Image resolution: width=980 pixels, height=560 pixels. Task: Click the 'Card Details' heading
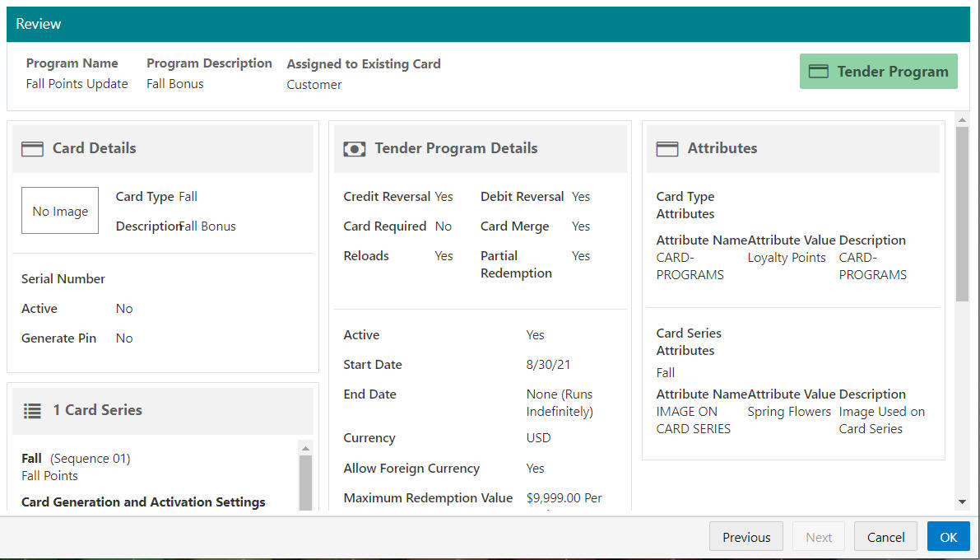click(95, 148)
